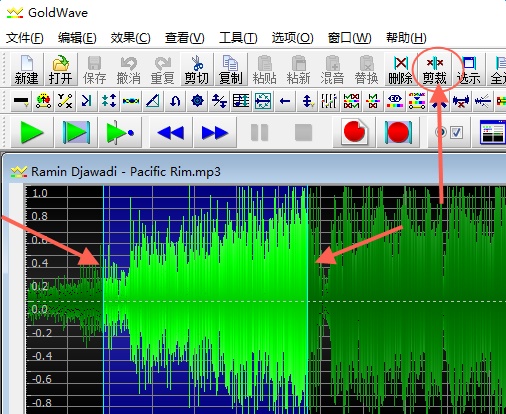
Task: Open the Offset effect icon
Action: pyautogui.click(x=219, y=101)
